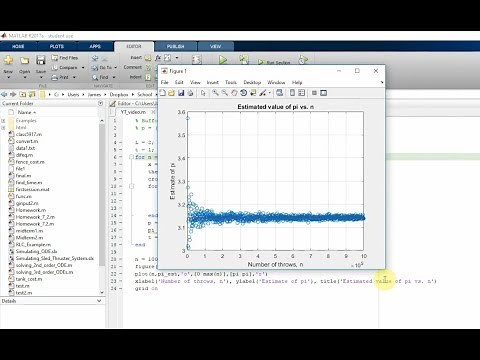This screenshot has width=480, height=360.
Task: Open the Find dropdown arrow
Action: click(x=114, y=77)
